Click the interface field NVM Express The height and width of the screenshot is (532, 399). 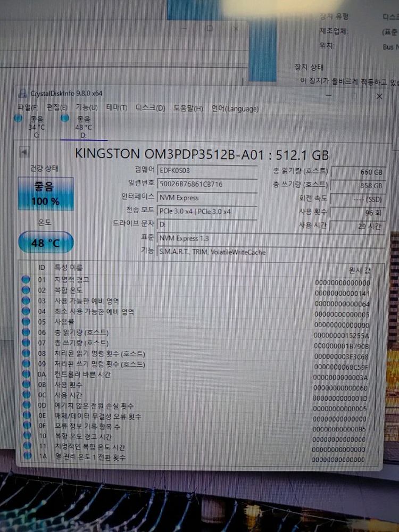[207, 198]
